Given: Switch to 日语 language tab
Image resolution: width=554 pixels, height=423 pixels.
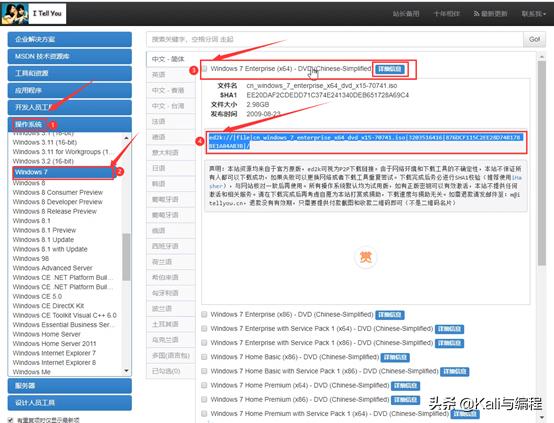Looking at the screenshot, I should coord(171,168).
